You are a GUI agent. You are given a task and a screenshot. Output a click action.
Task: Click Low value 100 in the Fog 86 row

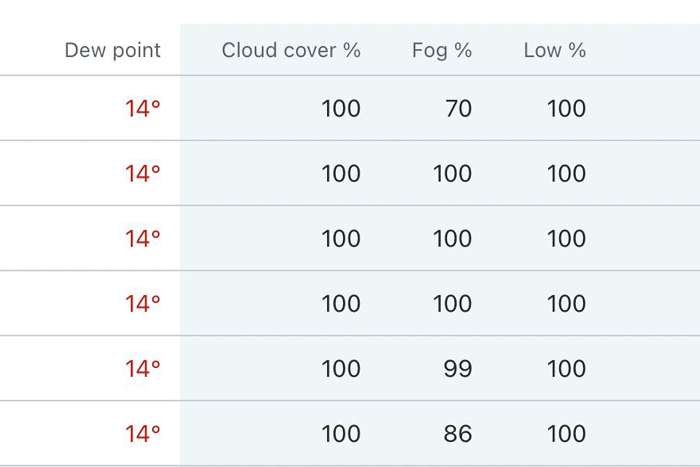[x=566, y=434]
